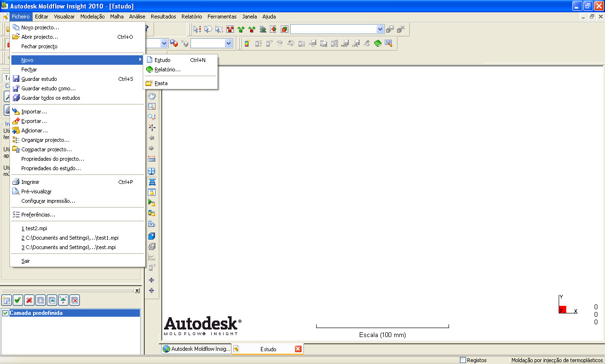The height and width of the screenshot is (364, 605).
Task: Click the circular selection tool icon
Action: (x=208, y=29)
